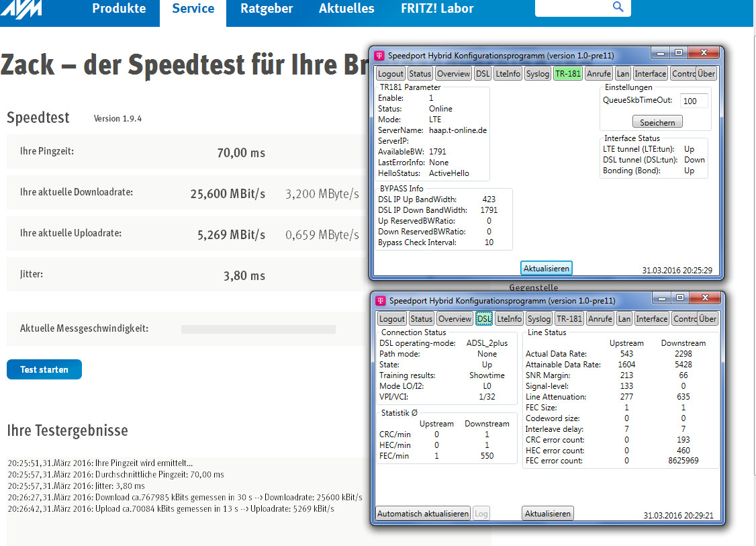Click the Attainable Data Rate downstream 5428
Image resolution: width=756 pixels, height=546 pixels.
683,365
